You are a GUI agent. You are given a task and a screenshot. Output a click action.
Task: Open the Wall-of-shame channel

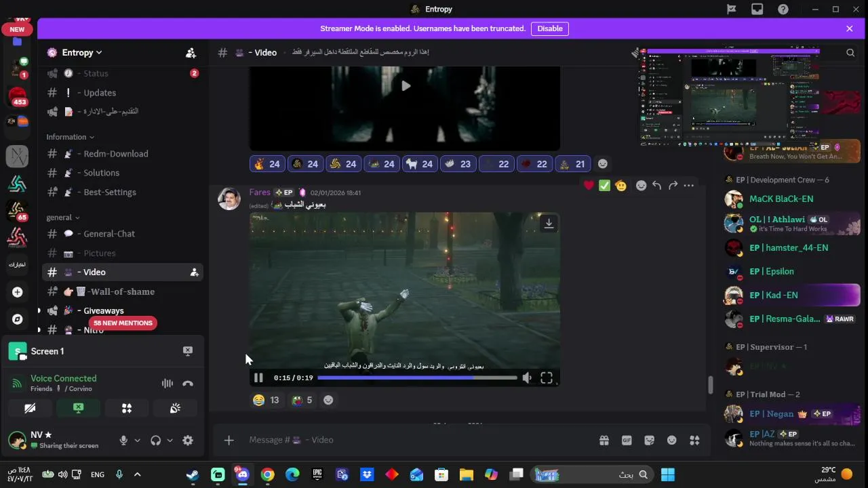(x=122, y=291)
